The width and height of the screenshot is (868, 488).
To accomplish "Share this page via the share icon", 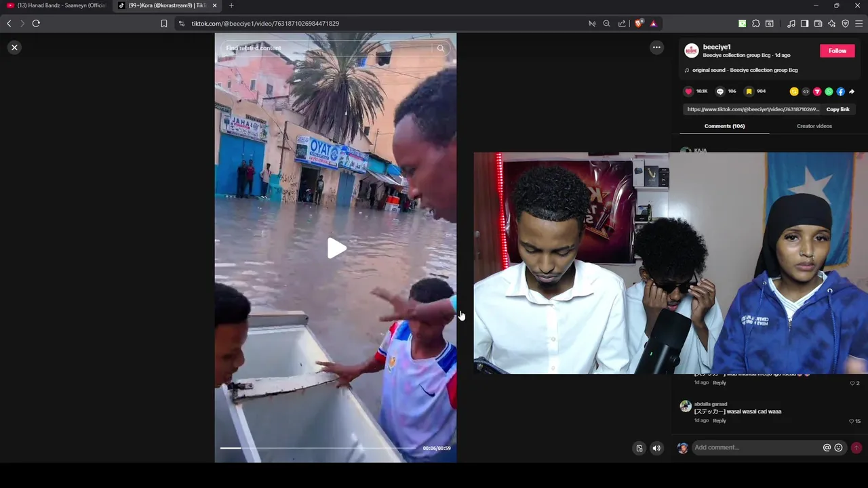I will click(622, 24).
